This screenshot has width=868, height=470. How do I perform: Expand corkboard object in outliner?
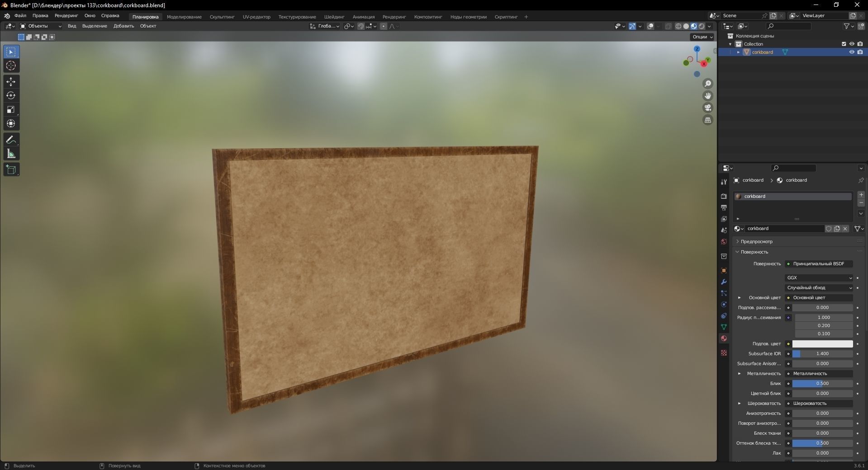739,52
